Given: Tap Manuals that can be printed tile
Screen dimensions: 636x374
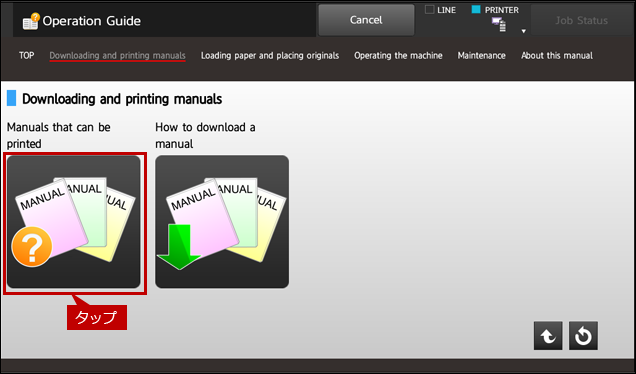Looking at the screenshot, I should 74,222.
